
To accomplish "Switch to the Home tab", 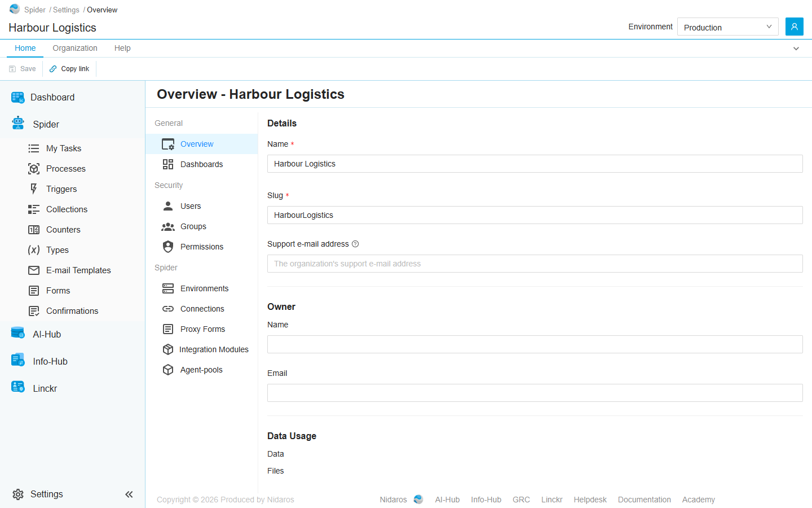I will (25, 49).
